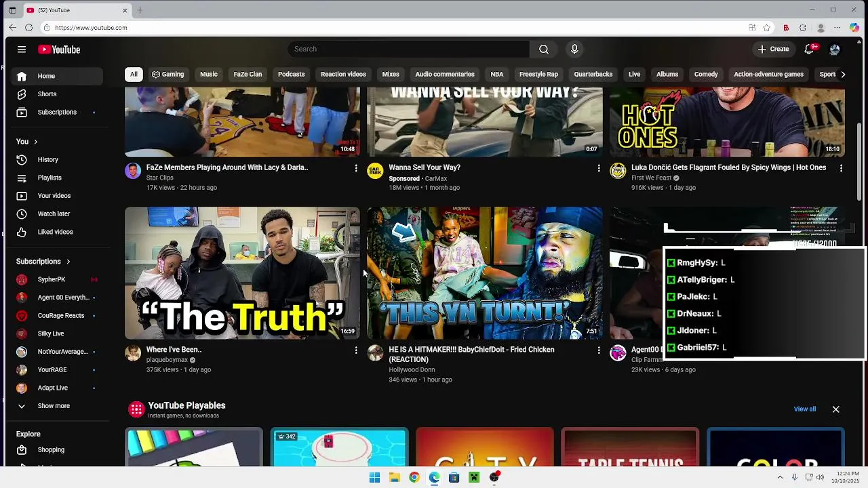Image resolution: width=868 pixels, height=488 pixels.
Task: Reload the browser page
Action: coord(28,28)
